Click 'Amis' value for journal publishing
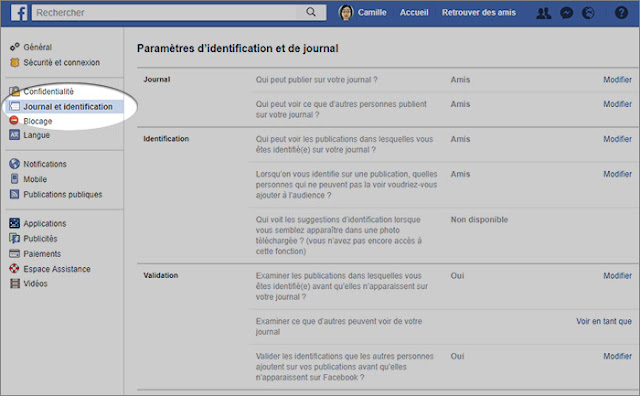This screenshot has width=640, height=396. point(460,80)
